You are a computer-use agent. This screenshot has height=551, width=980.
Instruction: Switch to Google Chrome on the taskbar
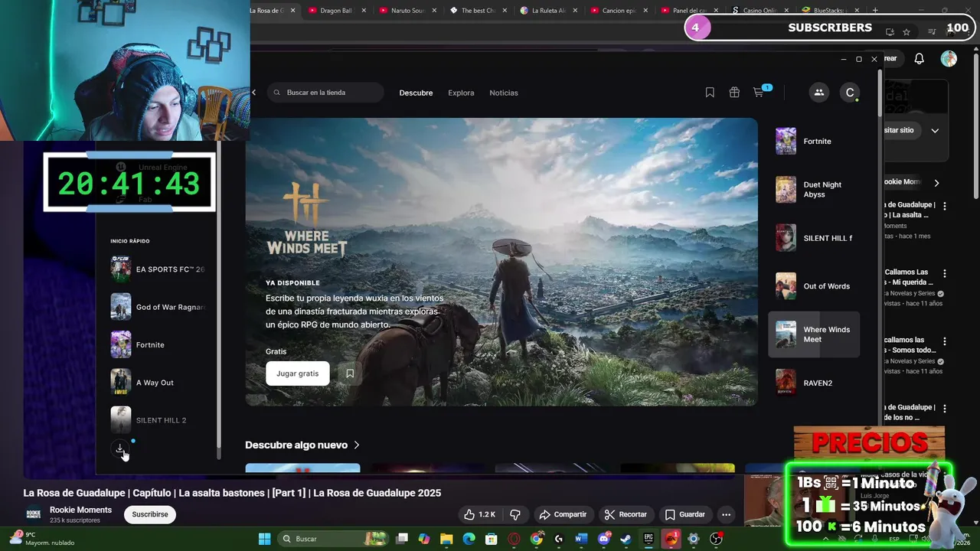tap(536, 539)
